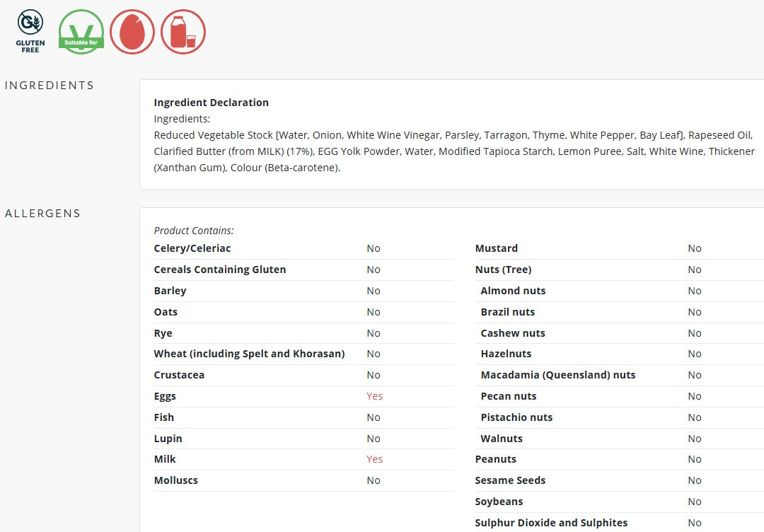Click the green Suitable for vegetarians icon
764x532 pixels.
pyautogui.click(x=81, y=32)
